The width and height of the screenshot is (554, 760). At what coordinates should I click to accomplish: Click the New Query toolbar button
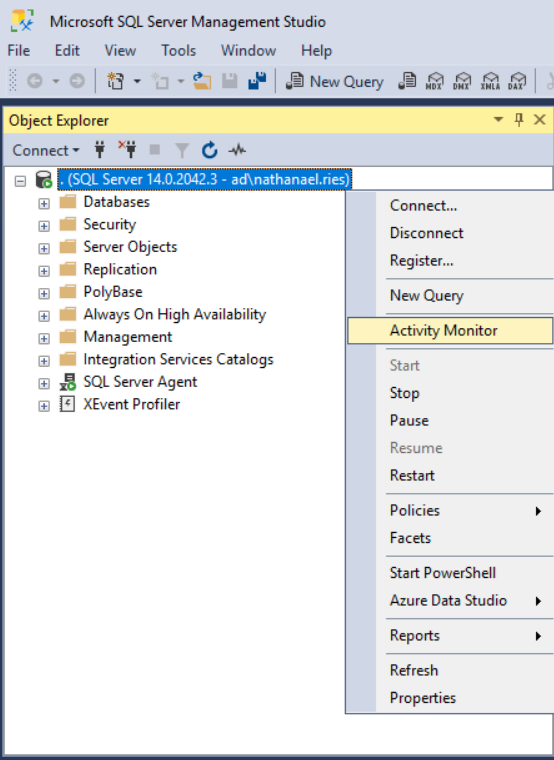point(334,81)
